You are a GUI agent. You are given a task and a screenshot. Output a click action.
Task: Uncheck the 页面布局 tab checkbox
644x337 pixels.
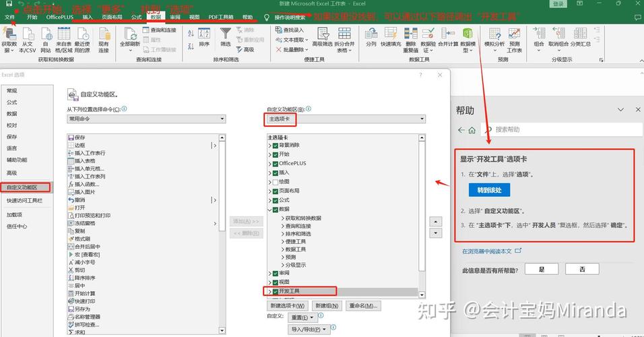click(276, 191)
